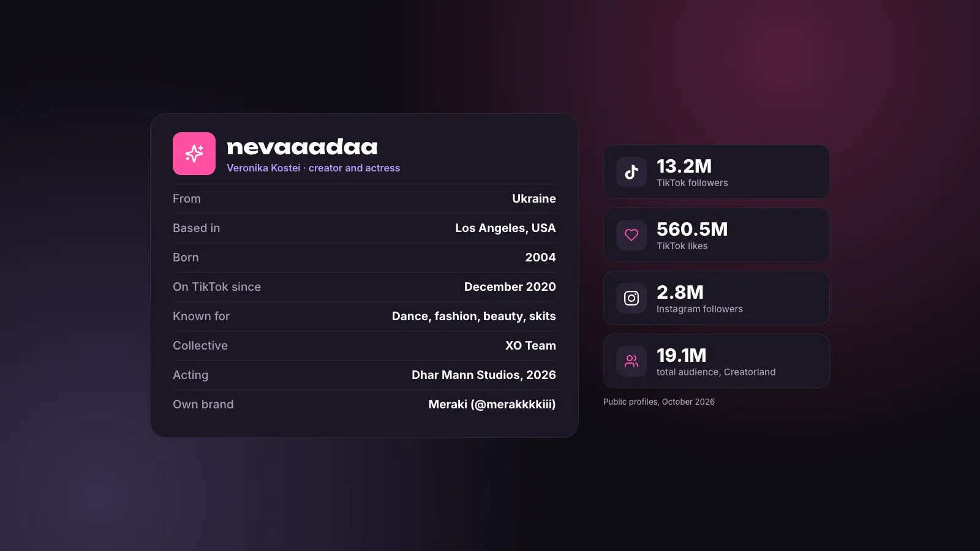The width and height of the screenshot is (980, 551).
Task: Click the 'On TikTok since' label
Action: [217, 287]
